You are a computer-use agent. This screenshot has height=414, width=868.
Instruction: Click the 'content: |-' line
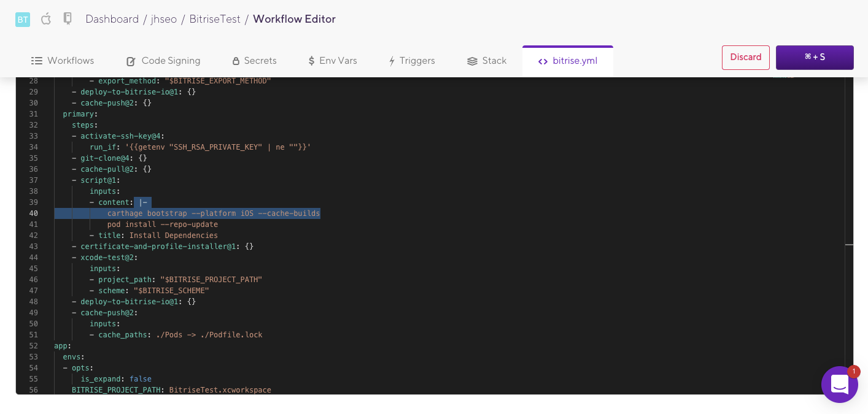(x=118, y=202)
